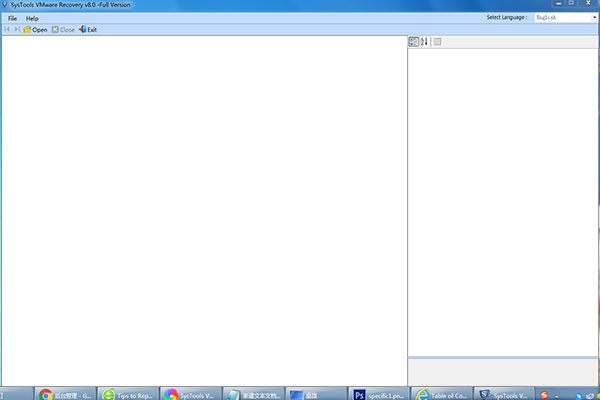This screenshot has height=400, width=600.
Task: Close the SysTools VMware Recovery window
Action: [588, 3]
